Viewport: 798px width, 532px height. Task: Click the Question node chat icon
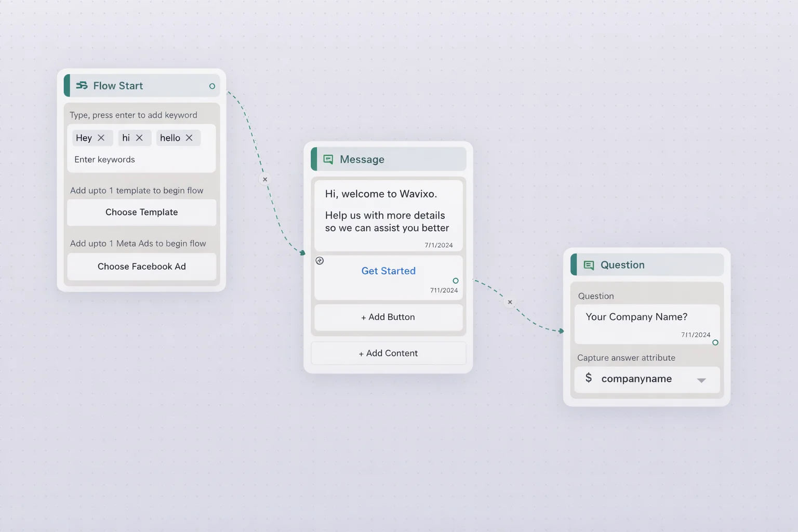click(589, 265)
